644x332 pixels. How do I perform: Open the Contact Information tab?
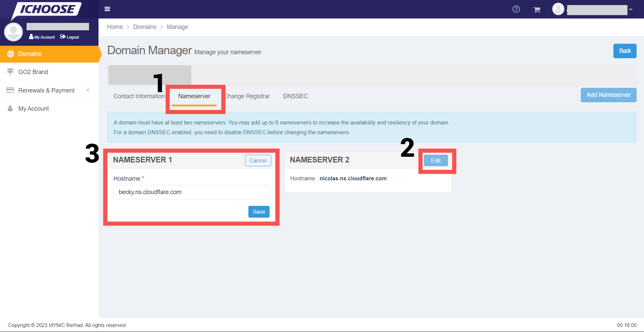pyautogui.click(x=139, y=96)
